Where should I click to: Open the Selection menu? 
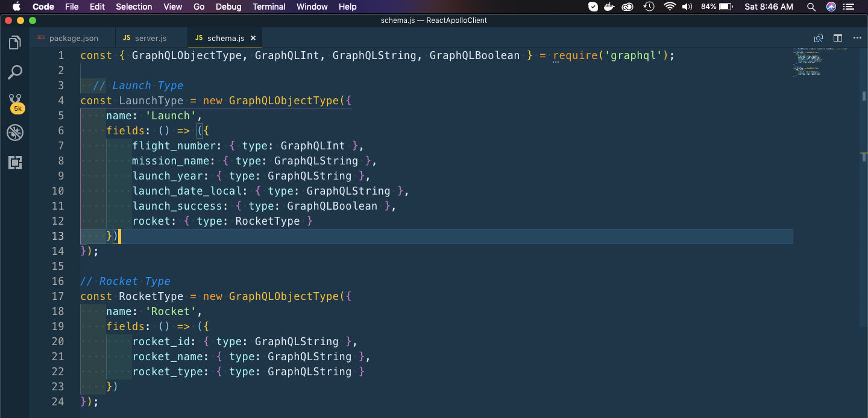pos(134,7)
